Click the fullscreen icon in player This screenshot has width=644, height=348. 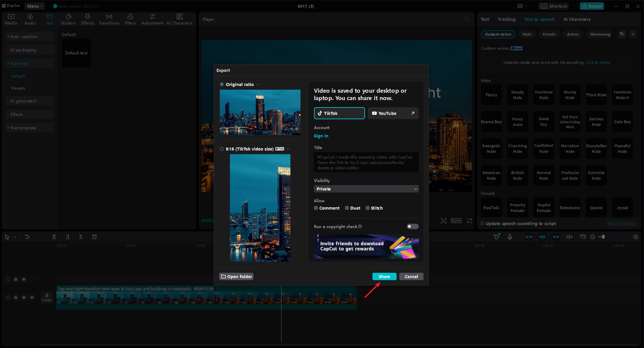click(x=470, y=221)
